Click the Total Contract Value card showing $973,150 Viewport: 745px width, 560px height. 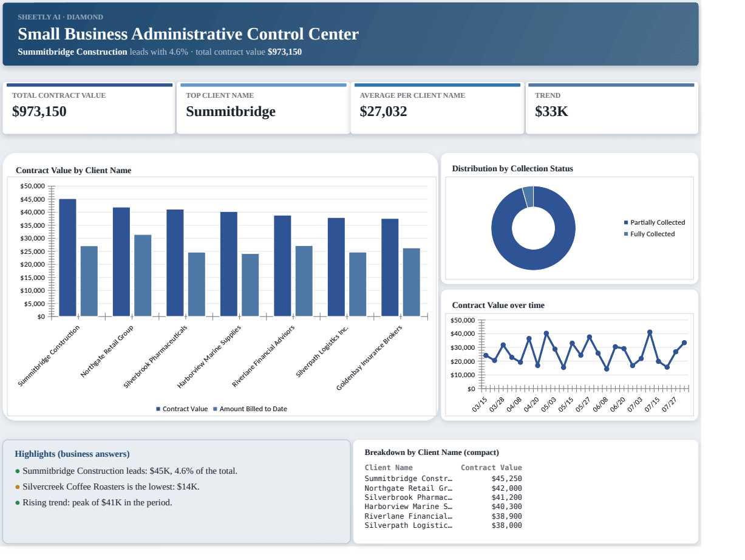coord(89,108)
